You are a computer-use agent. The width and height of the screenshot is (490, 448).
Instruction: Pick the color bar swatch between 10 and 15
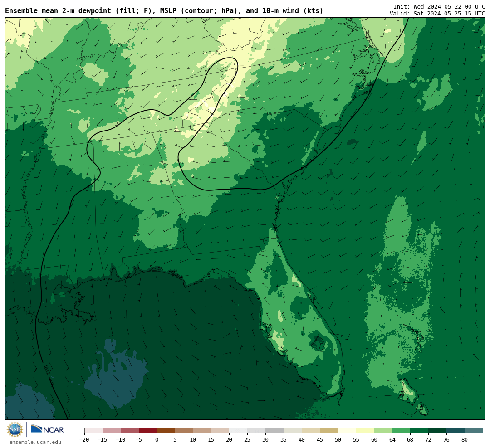click(x=202, y=431)
